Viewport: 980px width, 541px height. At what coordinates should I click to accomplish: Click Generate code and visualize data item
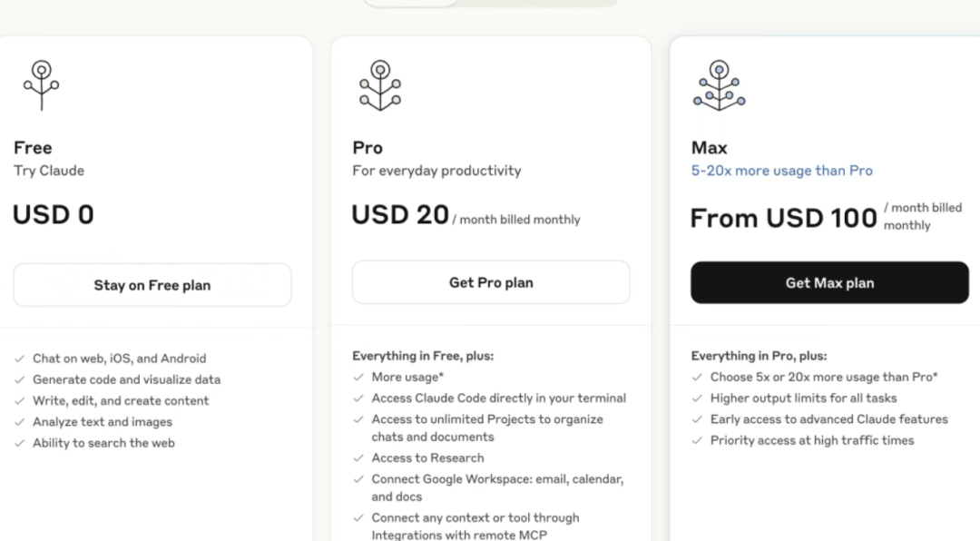[x=126, y=379]
